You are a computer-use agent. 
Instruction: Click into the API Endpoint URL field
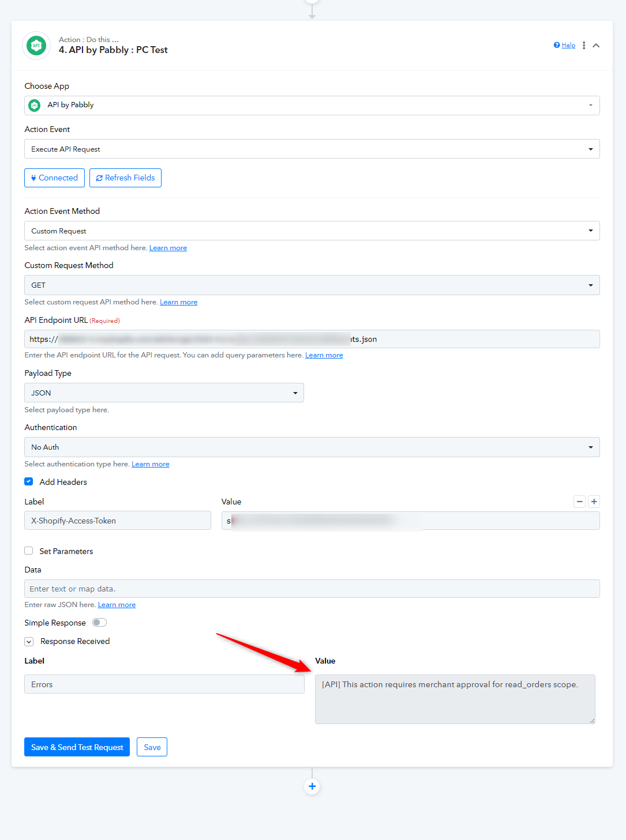tap(312, 339)
